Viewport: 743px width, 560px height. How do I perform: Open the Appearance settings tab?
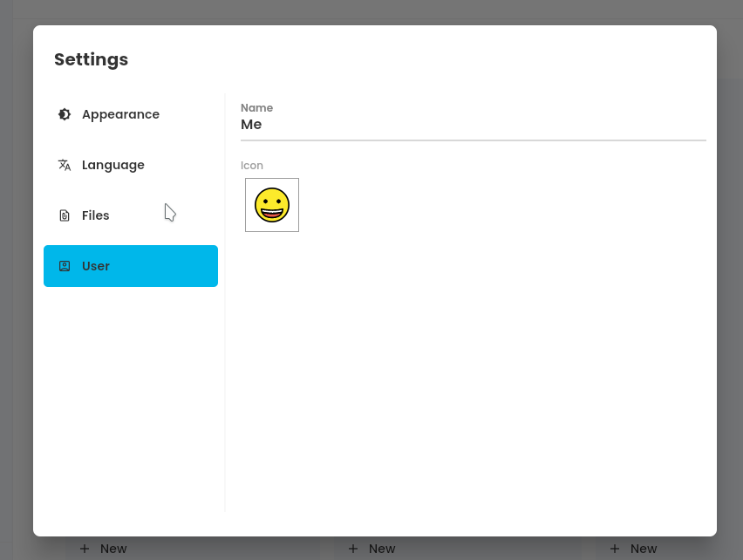[x=131, y=114]
